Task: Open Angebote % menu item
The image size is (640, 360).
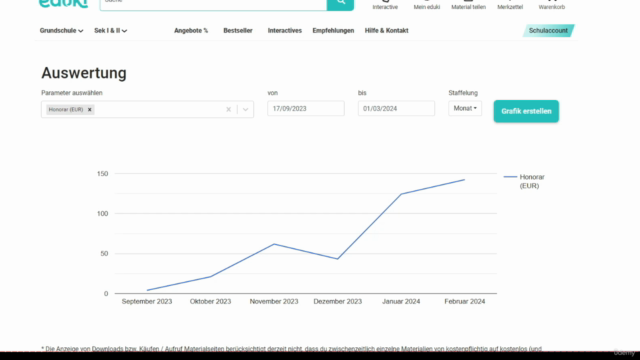Action: point(191,31)
